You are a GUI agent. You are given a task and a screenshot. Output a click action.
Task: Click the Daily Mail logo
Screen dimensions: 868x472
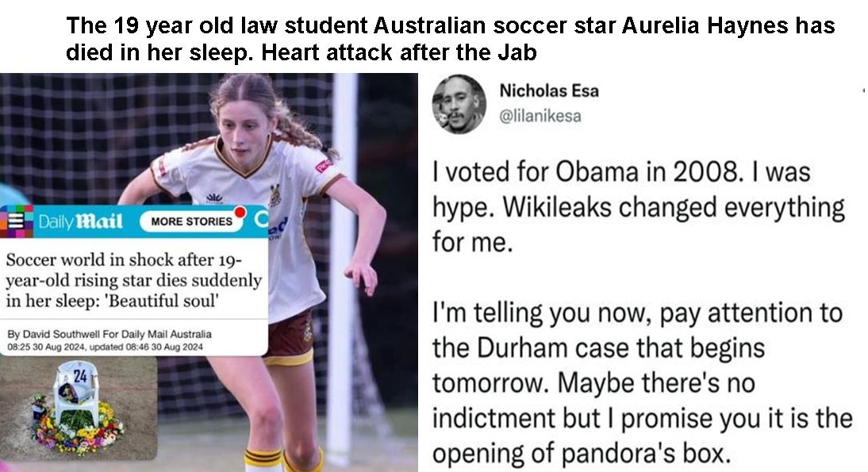point(80,221)
